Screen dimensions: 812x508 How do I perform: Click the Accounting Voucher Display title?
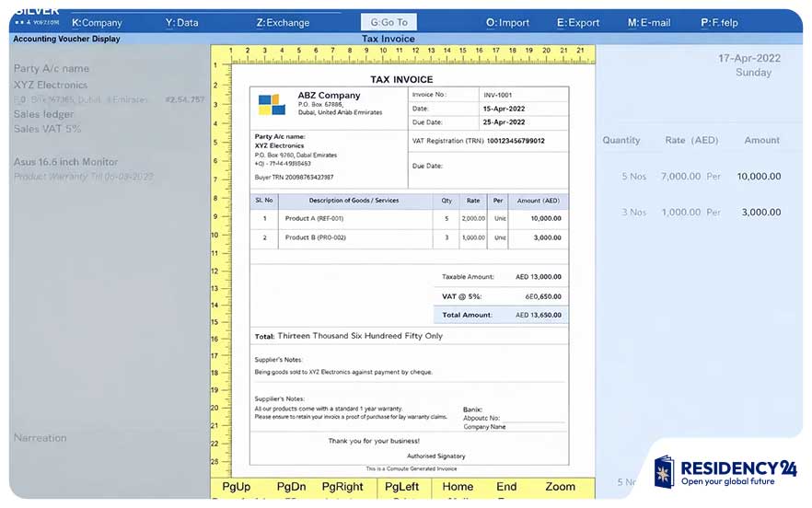[66, 39]
